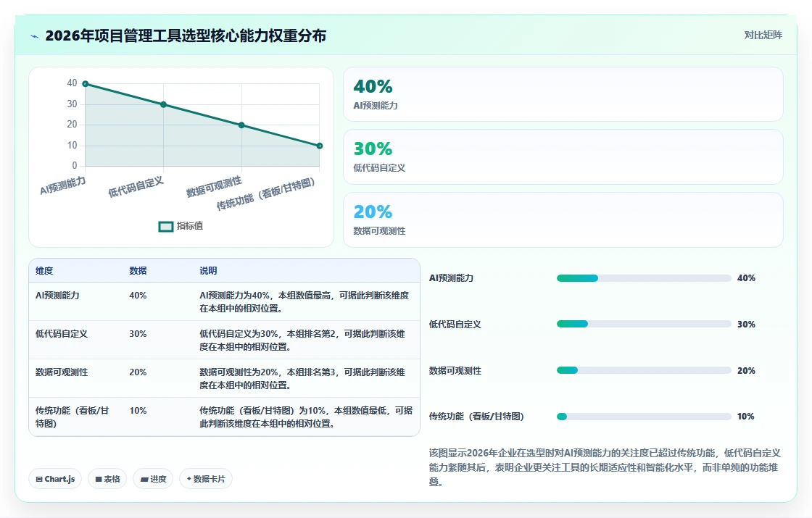Click the 传统功能（看板/甘特图）x-axis label

click(265, 193)
